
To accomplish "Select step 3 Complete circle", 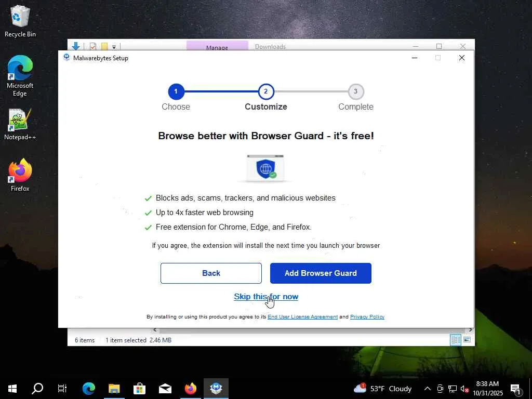I will (x=355, y=91).
